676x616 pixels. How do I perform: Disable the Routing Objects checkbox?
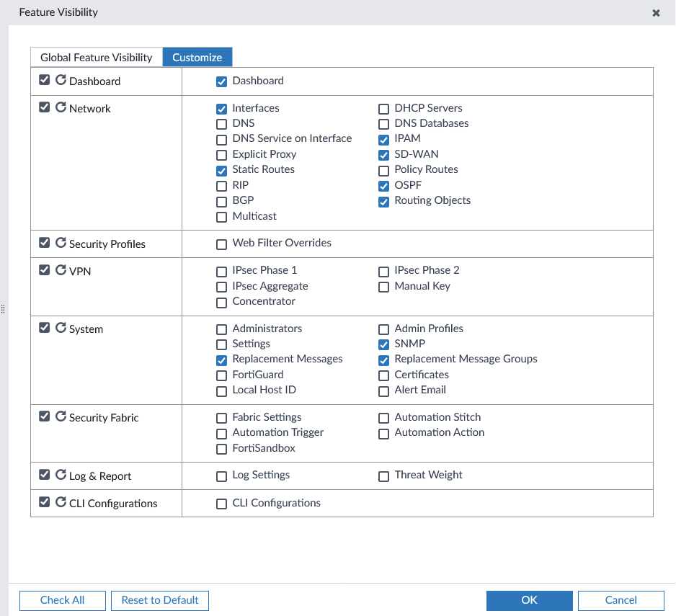click(383, 201)
